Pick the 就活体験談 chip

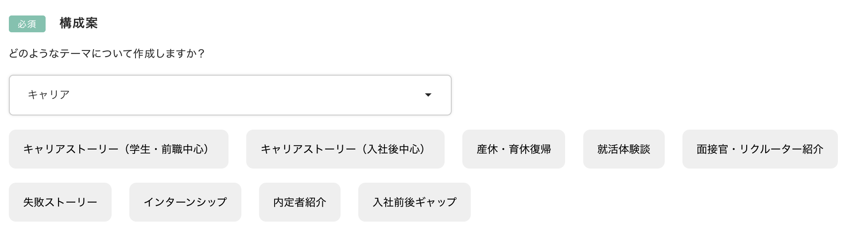[624, 149]
